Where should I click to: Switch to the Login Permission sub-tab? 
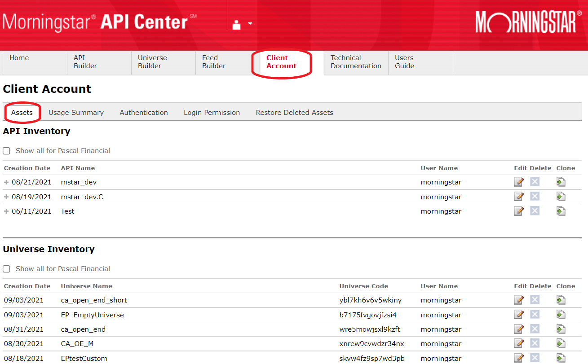tap(212, 113)
